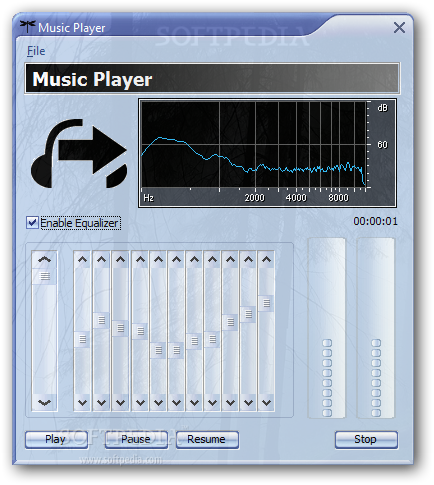This screenshot has width=434, height=485.
Task: Click down arrow of ninth equalizer band
Action: click(x=230, y=403)
